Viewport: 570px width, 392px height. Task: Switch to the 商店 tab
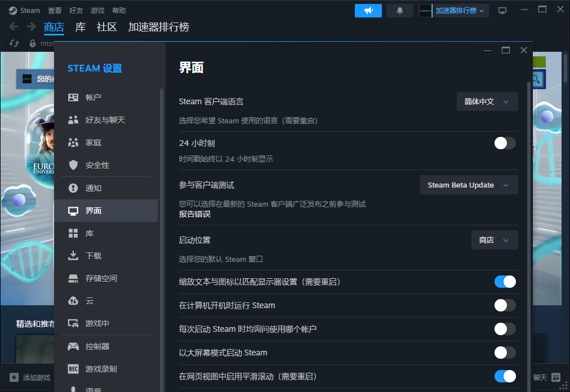[54, 27]
